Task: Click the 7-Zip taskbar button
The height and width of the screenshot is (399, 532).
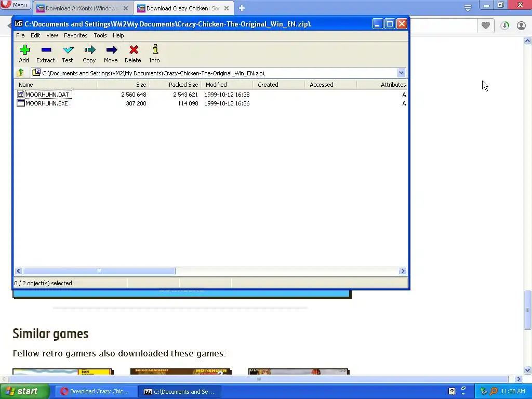Action: 180,391
